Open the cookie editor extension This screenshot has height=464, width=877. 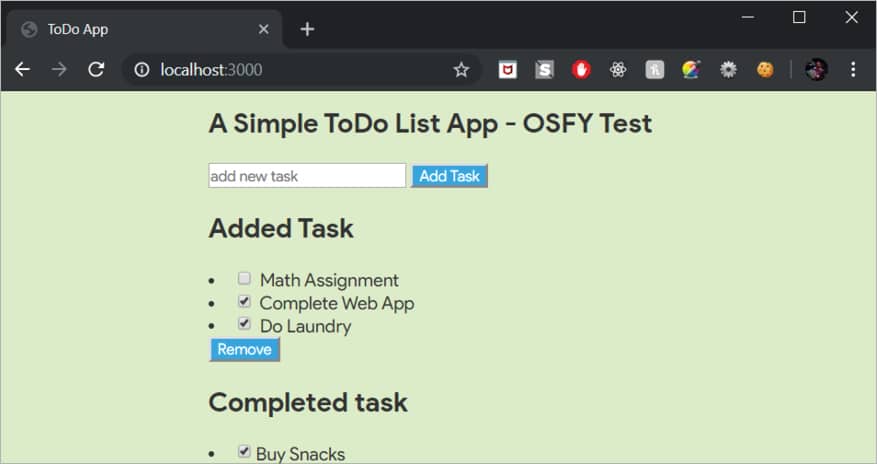click(765, 70)
